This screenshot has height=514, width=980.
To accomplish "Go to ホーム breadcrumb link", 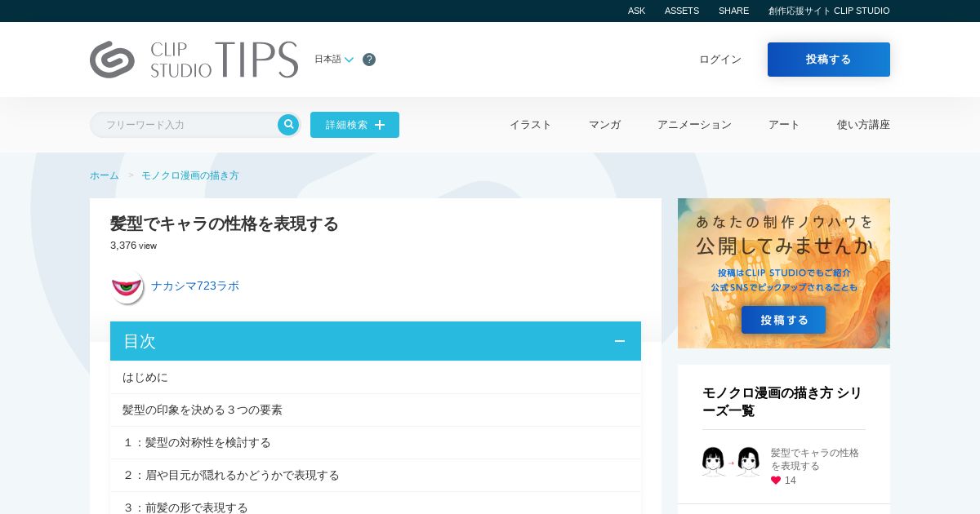I will 105,175.
